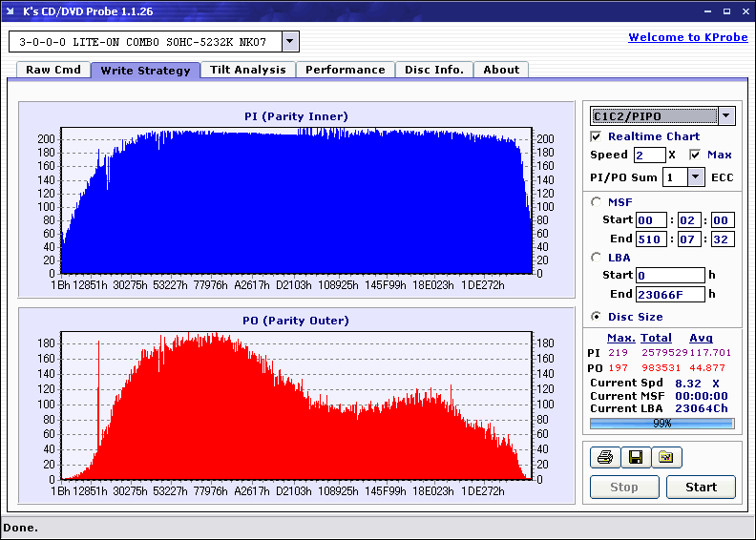This screenshot has width=756, height=540.
Task: Expand the C1C2/PIPO test type dropdown
Action: [726, 116]
